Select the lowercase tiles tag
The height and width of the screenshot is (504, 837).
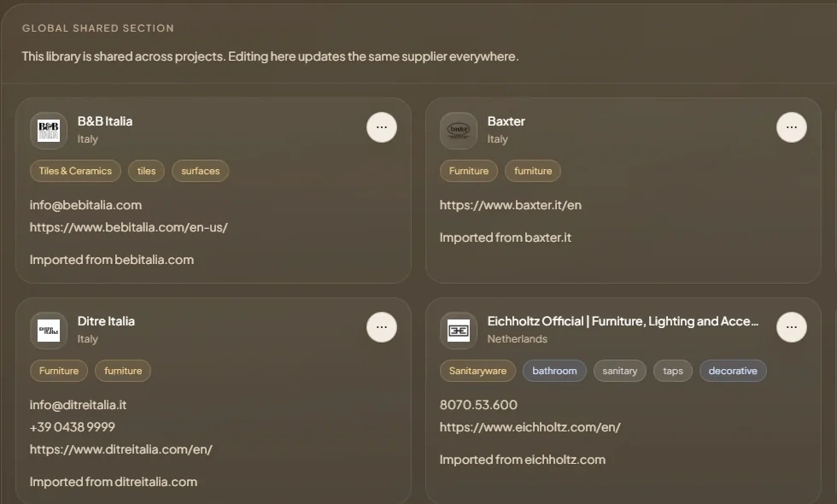pyautogui.click(x=146, y=171)
